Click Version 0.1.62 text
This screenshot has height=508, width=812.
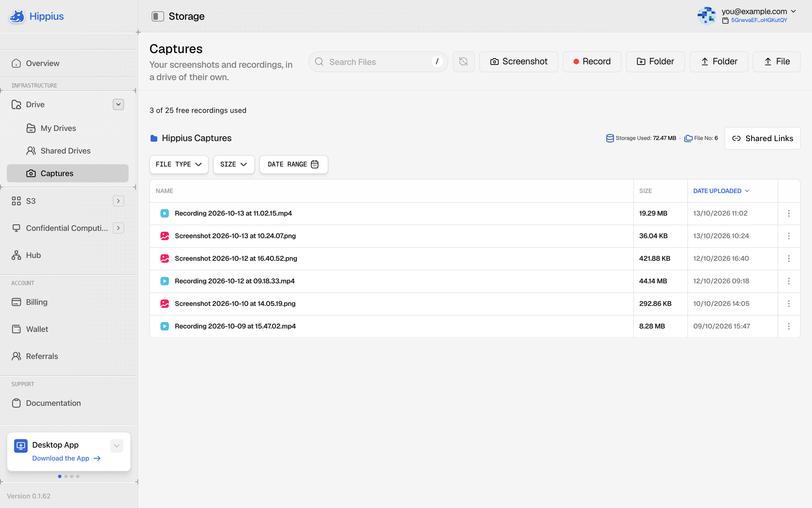[28, 496]
